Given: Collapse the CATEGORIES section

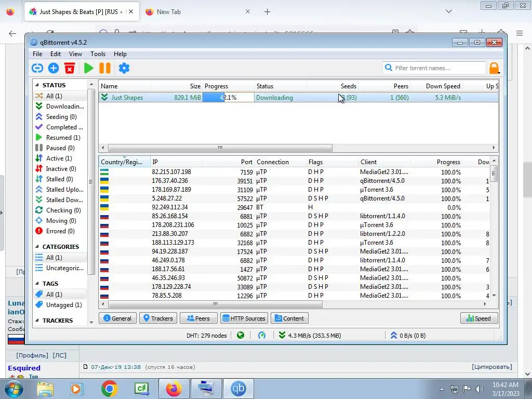Looking at the screenshot, I should click(x=37, y=247).
